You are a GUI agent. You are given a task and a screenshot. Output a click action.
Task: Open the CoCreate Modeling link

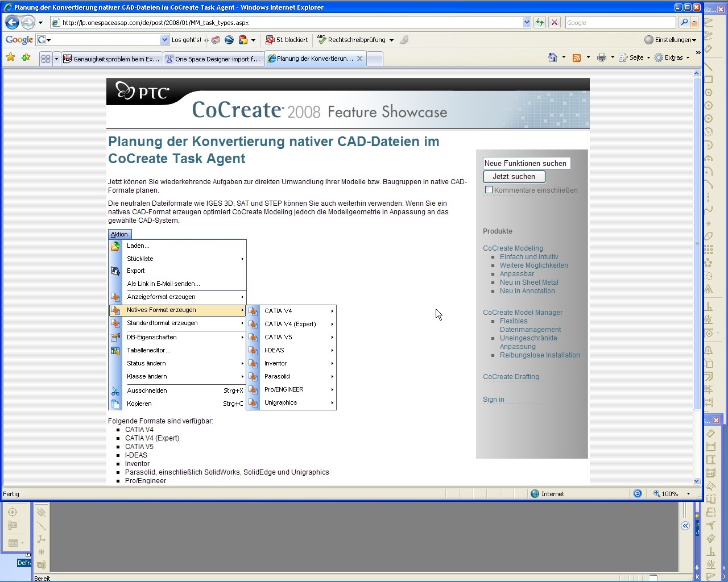click(512, 248)
